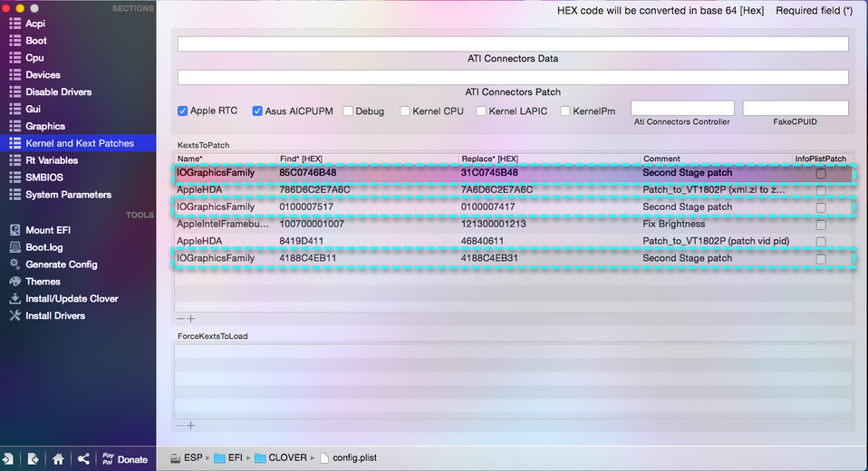Click the PayPal Donate button

(124, 459)
